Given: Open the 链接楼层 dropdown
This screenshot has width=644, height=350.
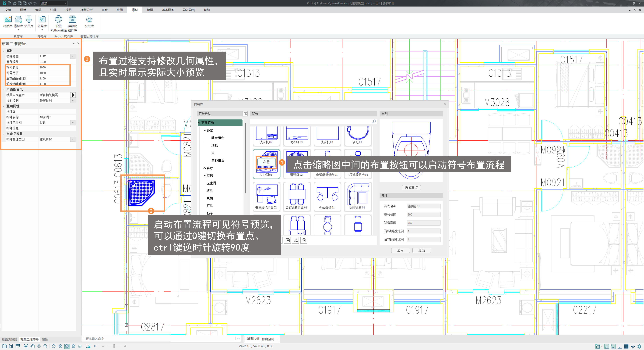Looking at the screenshot, I should pos(73,56).
